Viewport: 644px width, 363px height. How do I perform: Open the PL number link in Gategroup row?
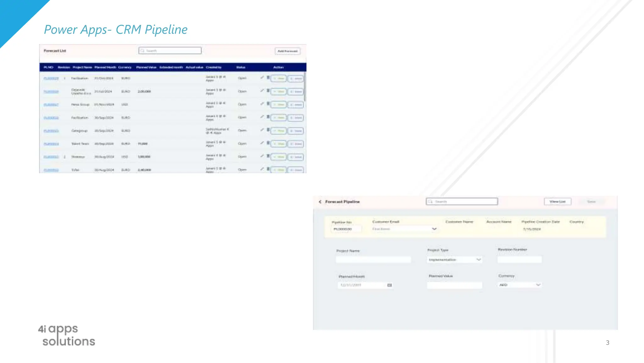point(51,131)
